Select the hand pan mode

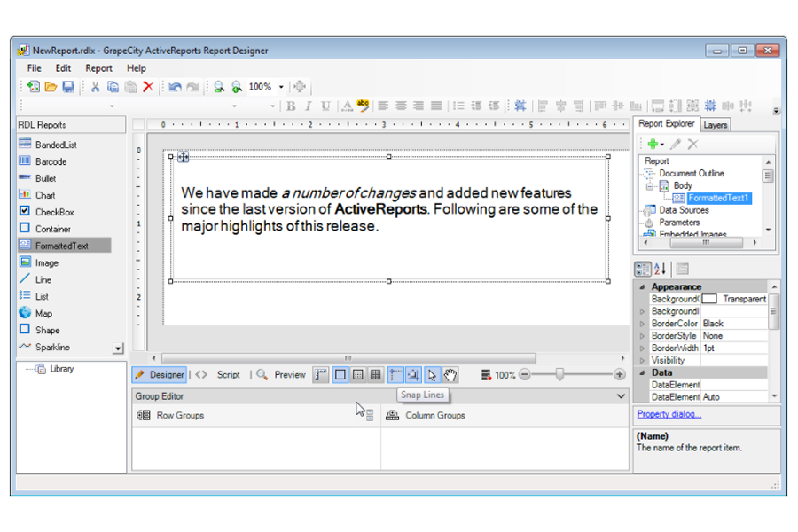pos(450,375)
